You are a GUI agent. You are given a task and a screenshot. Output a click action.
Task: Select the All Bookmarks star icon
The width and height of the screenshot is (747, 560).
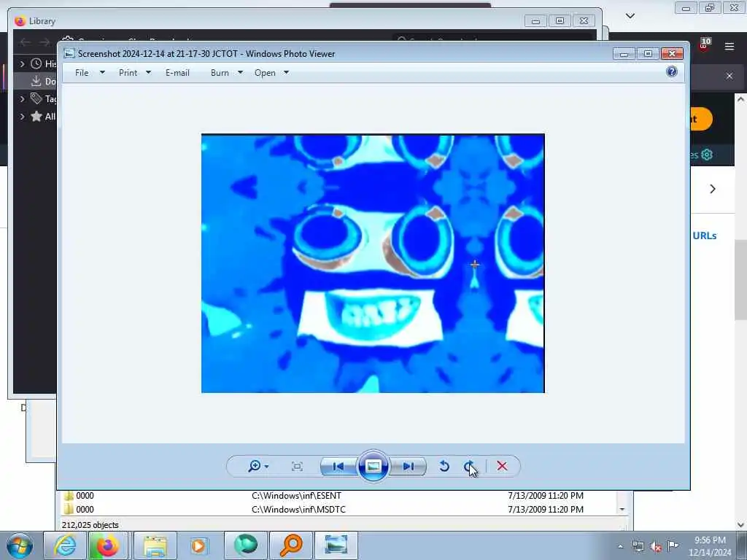(36, 116)
